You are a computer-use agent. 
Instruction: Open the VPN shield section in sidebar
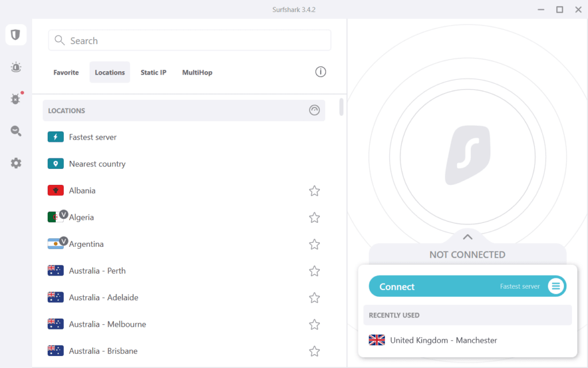(x=16, y=34)
